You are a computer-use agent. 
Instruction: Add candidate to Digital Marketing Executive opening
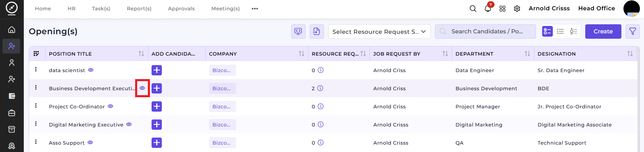click(156, 124)
